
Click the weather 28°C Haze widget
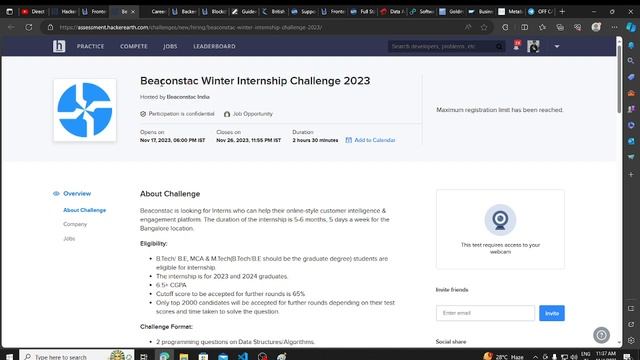pyautogui.click(x=504, y=356)
